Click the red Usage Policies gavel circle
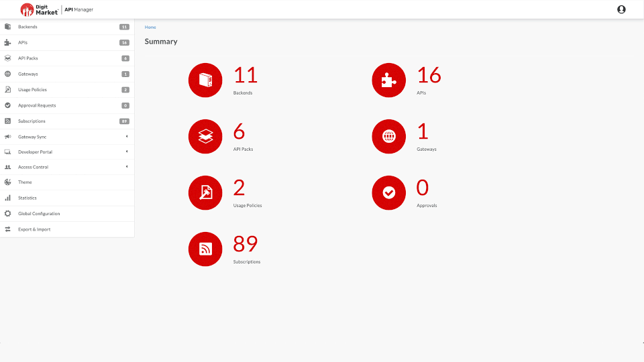The height and width of the screenshot is (362, 644). [205, 192]
